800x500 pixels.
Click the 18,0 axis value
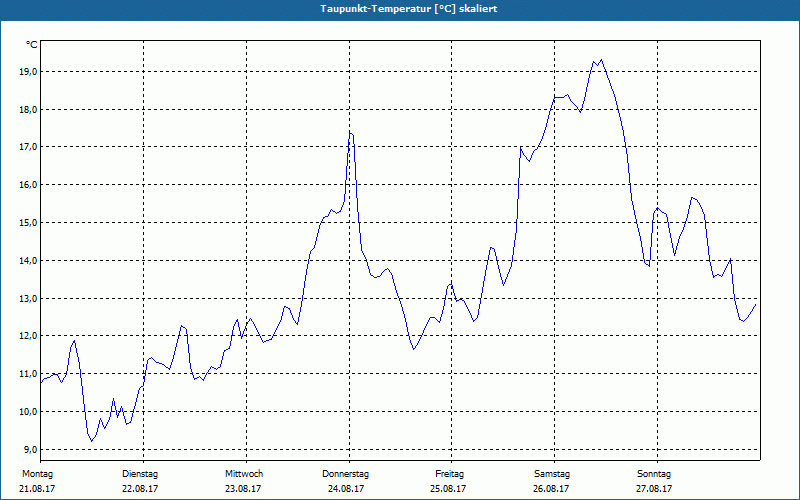click(29, 109)
